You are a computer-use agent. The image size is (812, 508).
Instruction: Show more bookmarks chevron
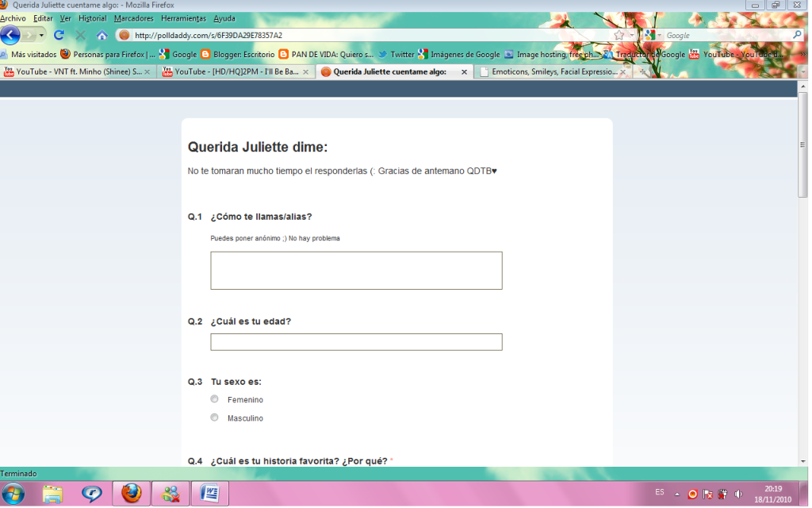pyautogui.click(x=803, y=55)
